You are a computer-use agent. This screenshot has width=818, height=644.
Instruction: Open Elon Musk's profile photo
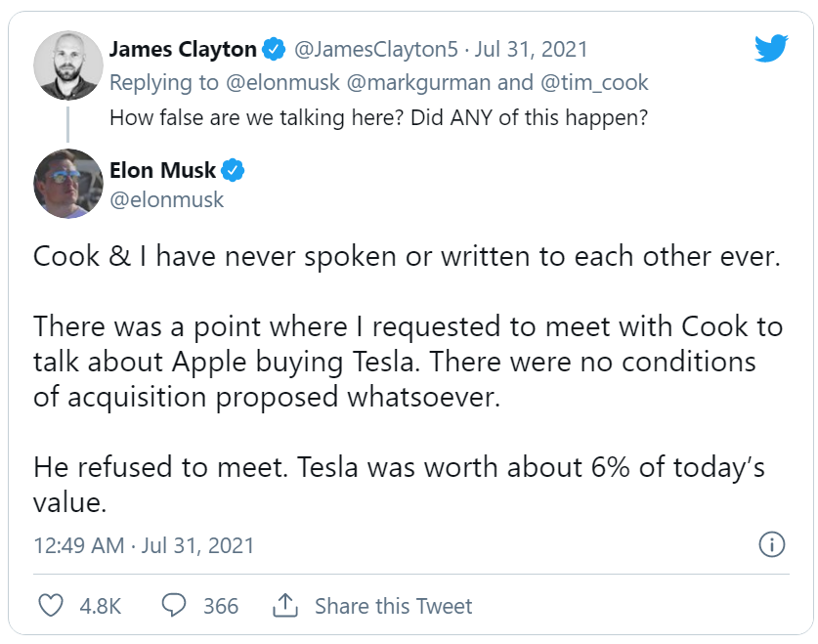point(68,184)
